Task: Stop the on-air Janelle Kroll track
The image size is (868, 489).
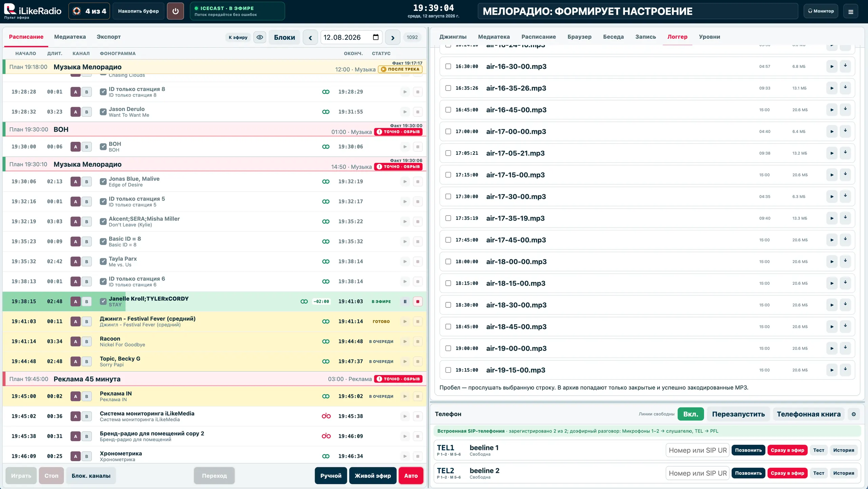Action: pos(418,301)
